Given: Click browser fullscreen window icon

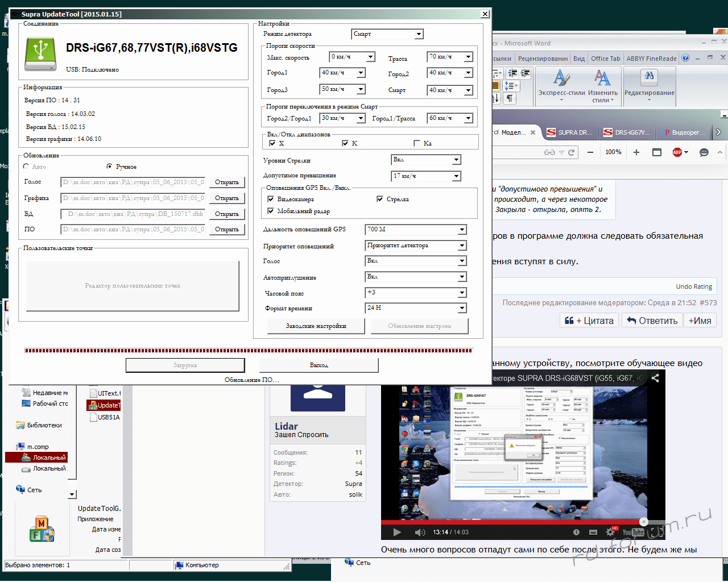Looking at the screenshot, I should tap(657, 152).
